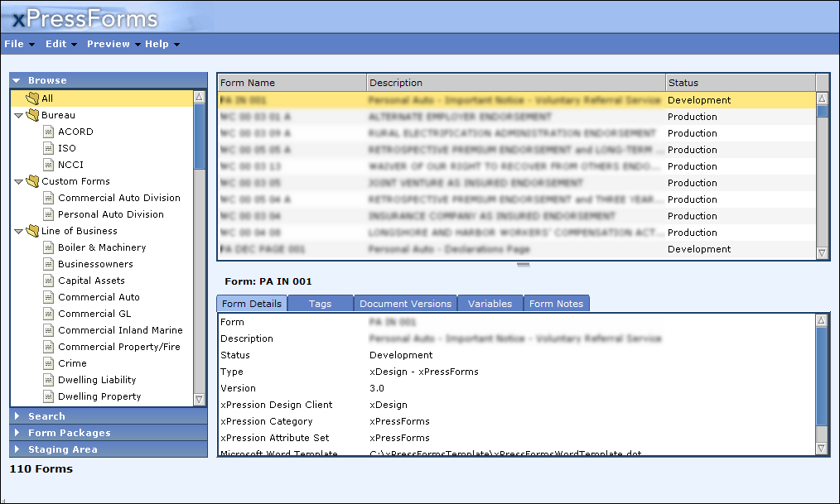Click the ACORD document icon
The image size is (840, 504).
pyautogui.click(x=50, y=132)
